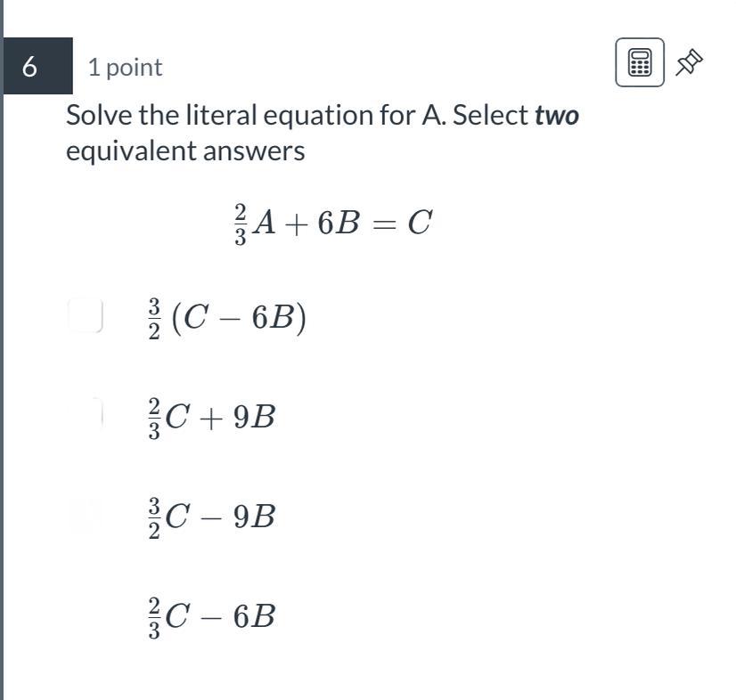Click the dark vertical bar on left edge
This screenshot has width=736, height=700.
click(2, 356)
